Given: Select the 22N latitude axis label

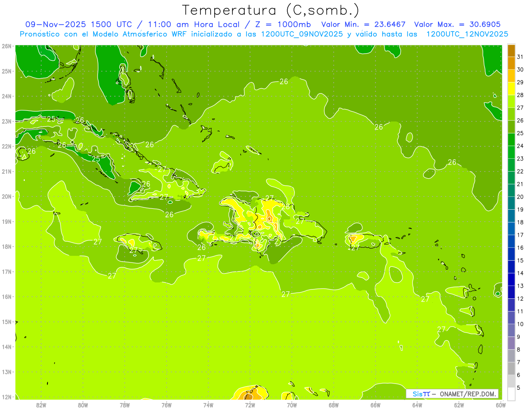Looking at the screenshot, I should (7, 146).
